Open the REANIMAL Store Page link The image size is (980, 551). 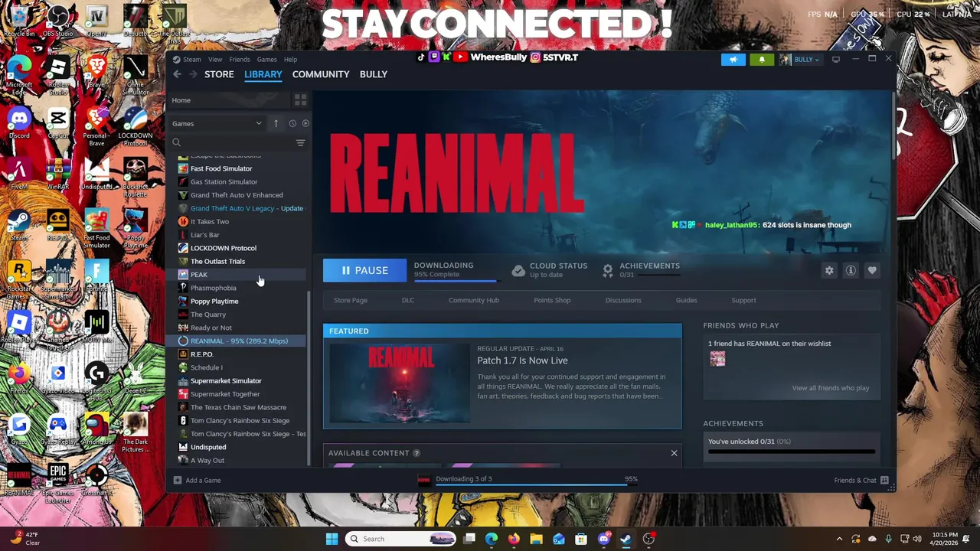(x=350, y=300)
